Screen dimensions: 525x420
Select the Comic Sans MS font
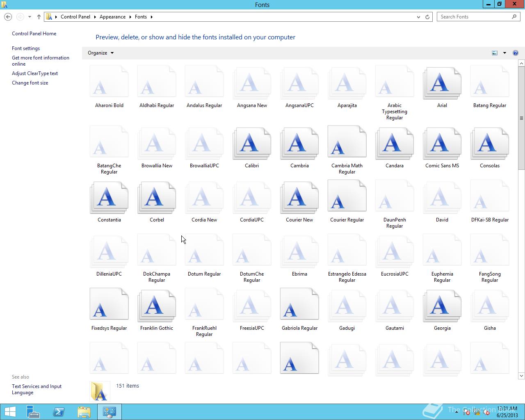point(442,144)
